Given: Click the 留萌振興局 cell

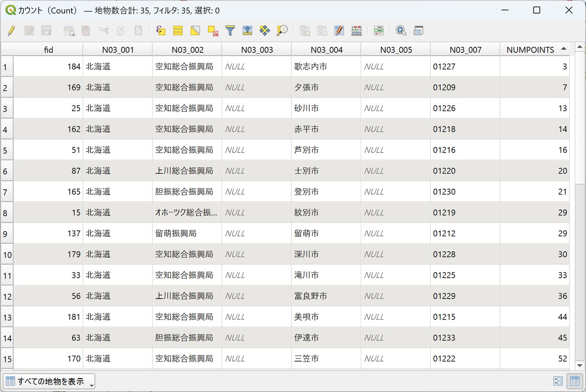Looking at the screenshot, I should [187, 233].
